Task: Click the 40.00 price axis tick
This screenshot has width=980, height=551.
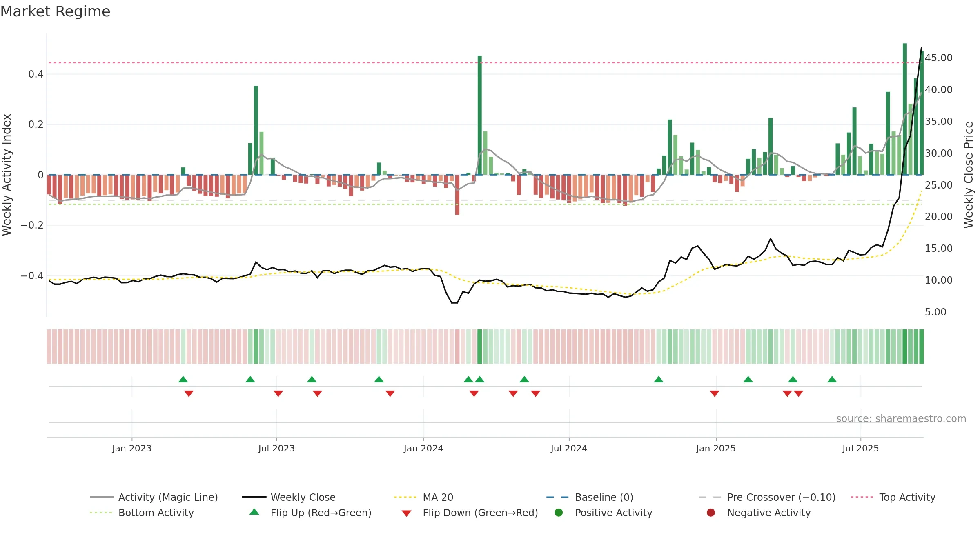Action: pyautogui.click(x=938, y=90)
